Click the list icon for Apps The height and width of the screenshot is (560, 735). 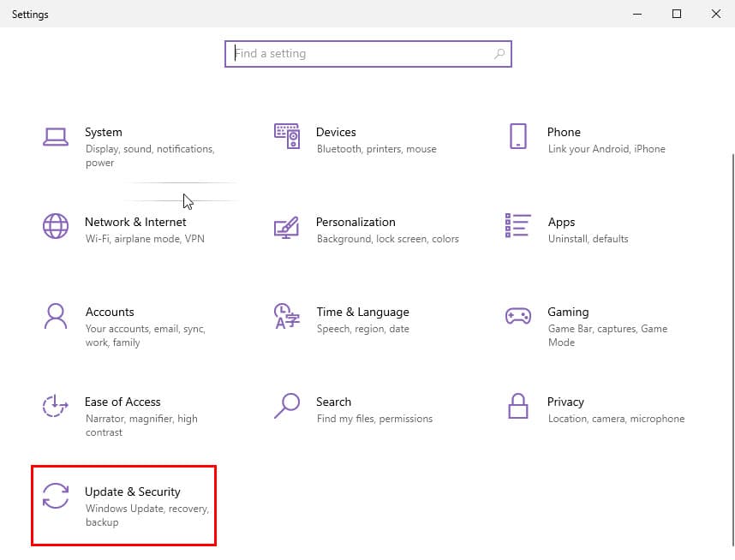tap(518, 225)
